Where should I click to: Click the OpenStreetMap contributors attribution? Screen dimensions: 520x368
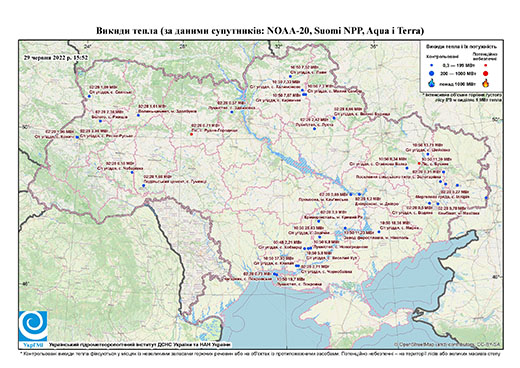[447, 344]
